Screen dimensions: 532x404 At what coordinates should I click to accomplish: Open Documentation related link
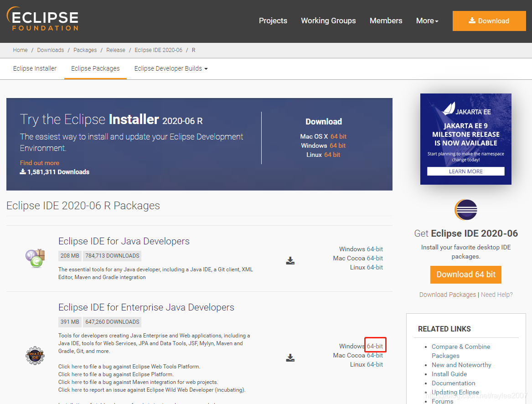pos(453,383)
